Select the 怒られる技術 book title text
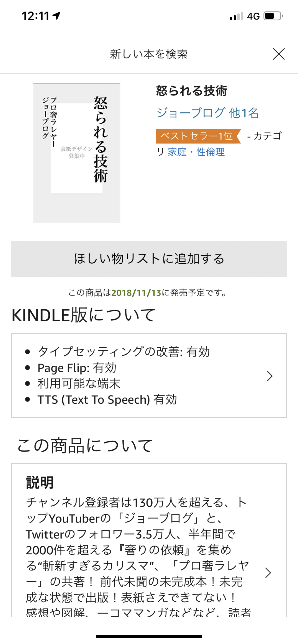The height and width of the screenshot is (644, 298). [191, 91]
